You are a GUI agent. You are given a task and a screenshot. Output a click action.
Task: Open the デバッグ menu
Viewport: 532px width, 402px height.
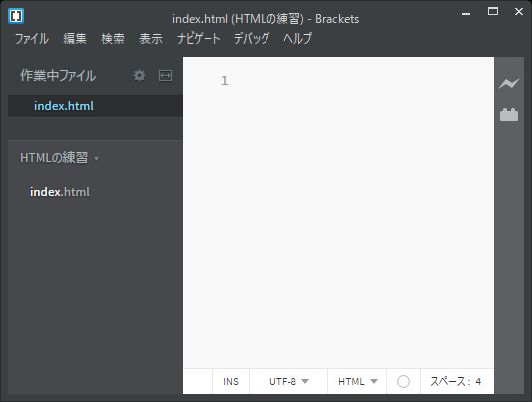point(252,38)
